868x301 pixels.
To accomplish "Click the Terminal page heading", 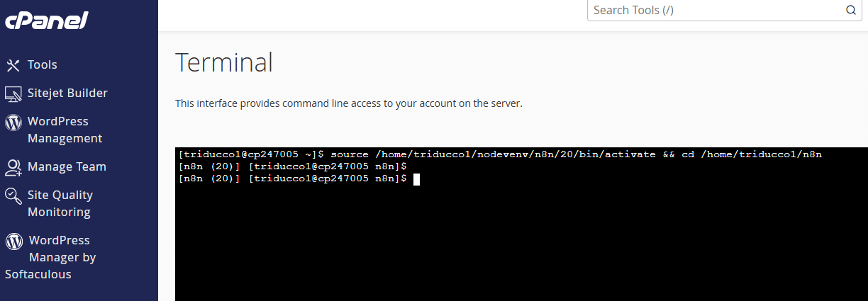I will pos(223,62).
